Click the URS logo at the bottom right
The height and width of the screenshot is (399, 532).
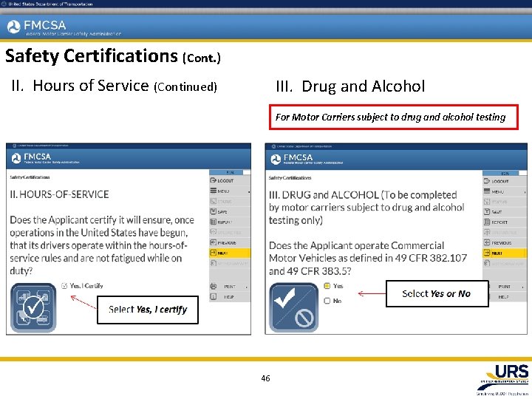tap(503, 379)
